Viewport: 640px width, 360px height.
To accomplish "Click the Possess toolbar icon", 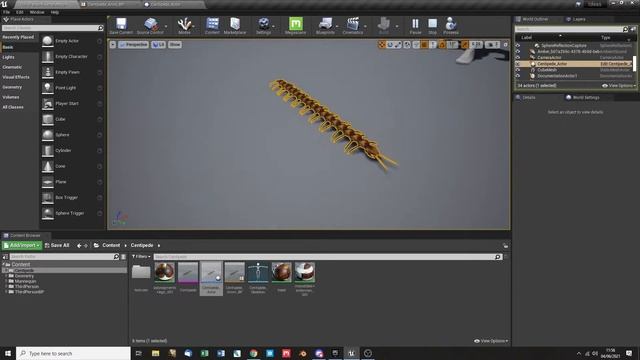I will click(x=451, y=26).
